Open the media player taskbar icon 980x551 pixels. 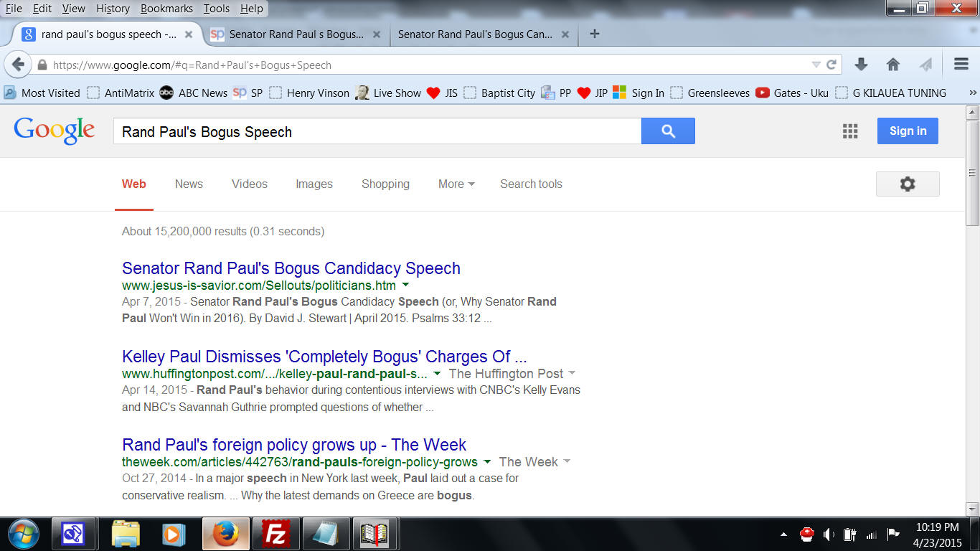pos(175,534)
